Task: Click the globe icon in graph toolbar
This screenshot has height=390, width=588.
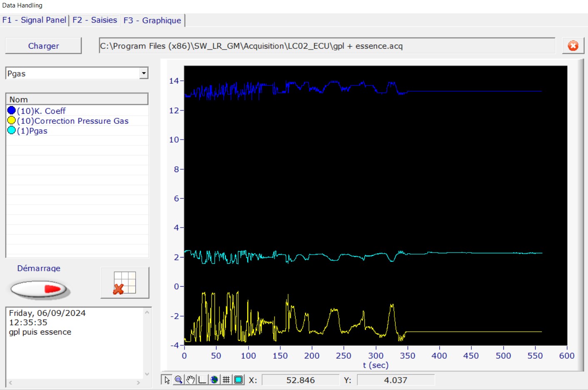Action: (x=214, y=380)
